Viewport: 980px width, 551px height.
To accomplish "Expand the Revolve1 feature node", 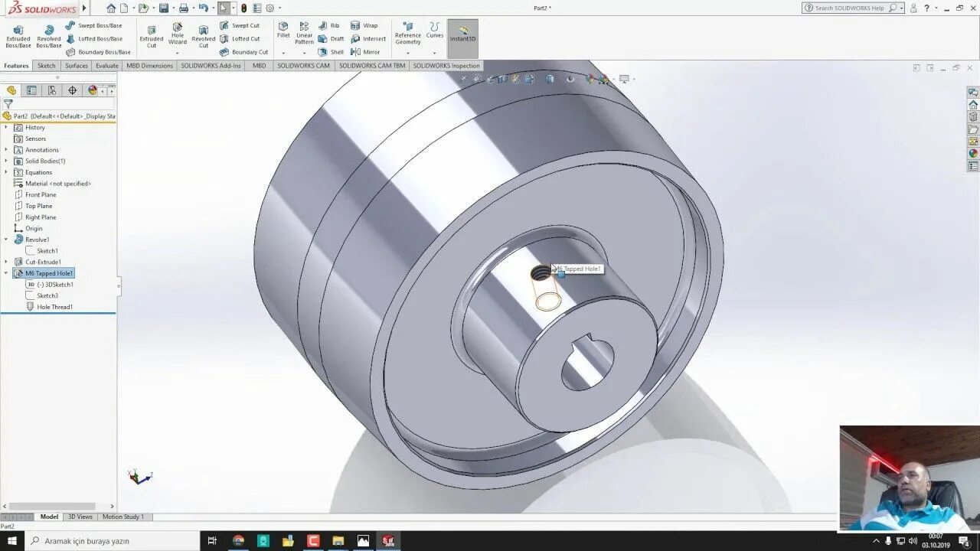I will pos(5,239).
